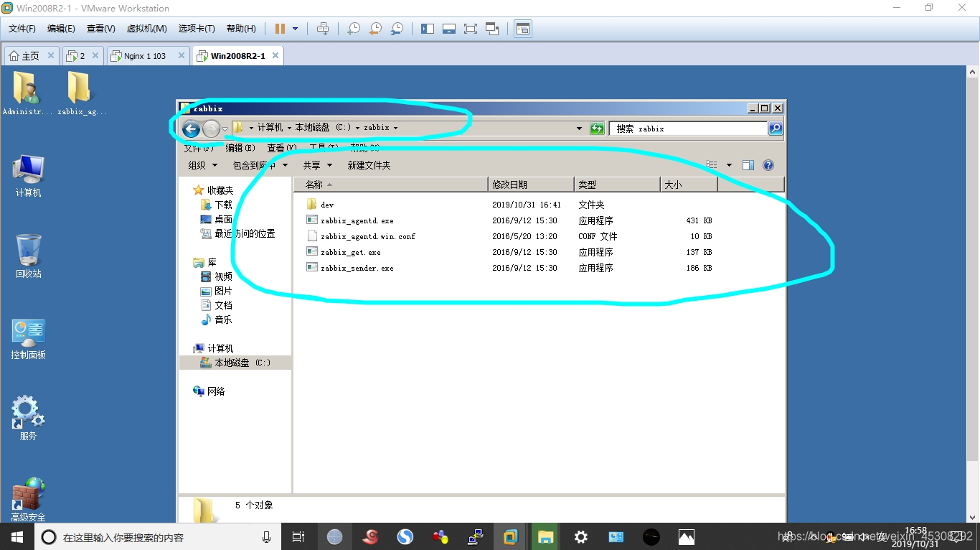Click the VMware pause virtual machine button
Viewport: 980px width, 550px height.
pyautogui.click(x=280, y=29)
